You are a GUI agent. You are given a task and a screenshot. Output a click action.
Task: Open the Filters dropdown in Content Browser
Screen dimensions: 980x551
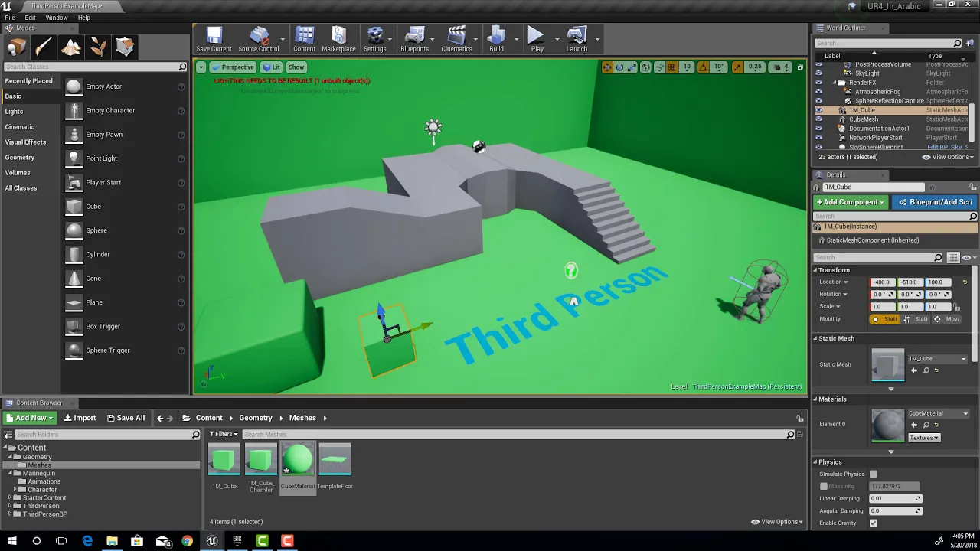224,434
